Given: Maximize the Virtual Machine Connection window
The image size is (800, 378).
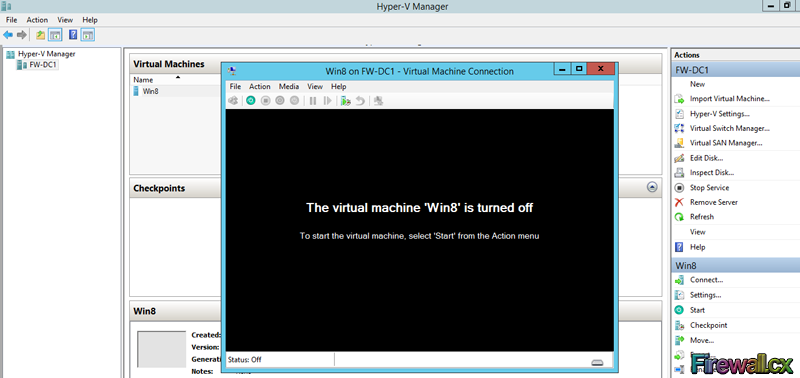Looking at the screenshot, I should pyautogui.click(x=579, y=68).
